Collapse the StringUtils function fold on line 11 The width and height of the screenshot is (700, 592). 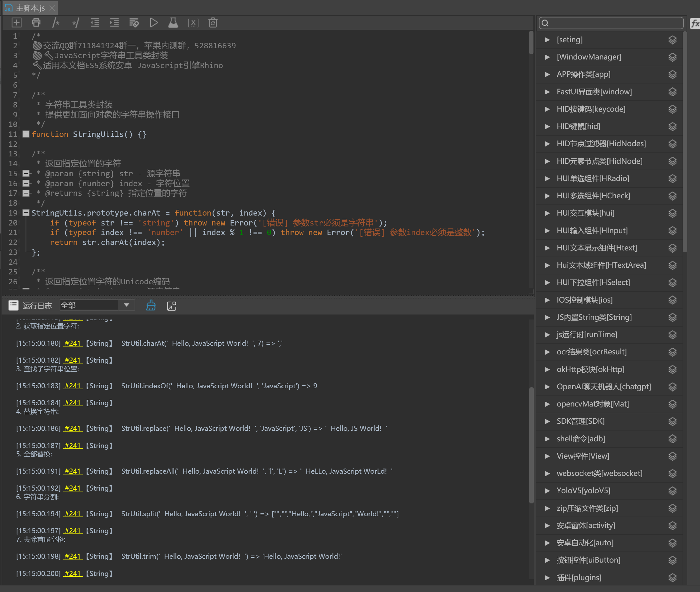click(26, 134)
